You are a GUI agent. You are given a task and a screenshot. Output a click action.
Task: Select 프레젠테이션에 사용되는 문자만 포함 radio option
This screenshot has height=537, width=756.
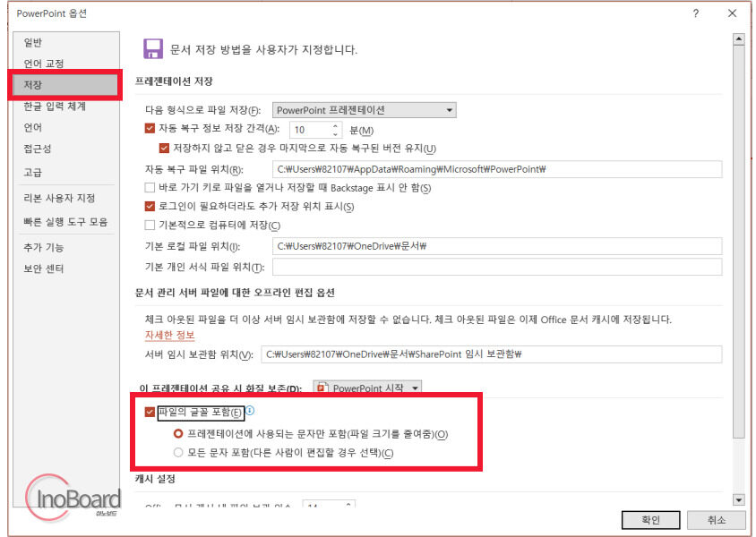178,433
